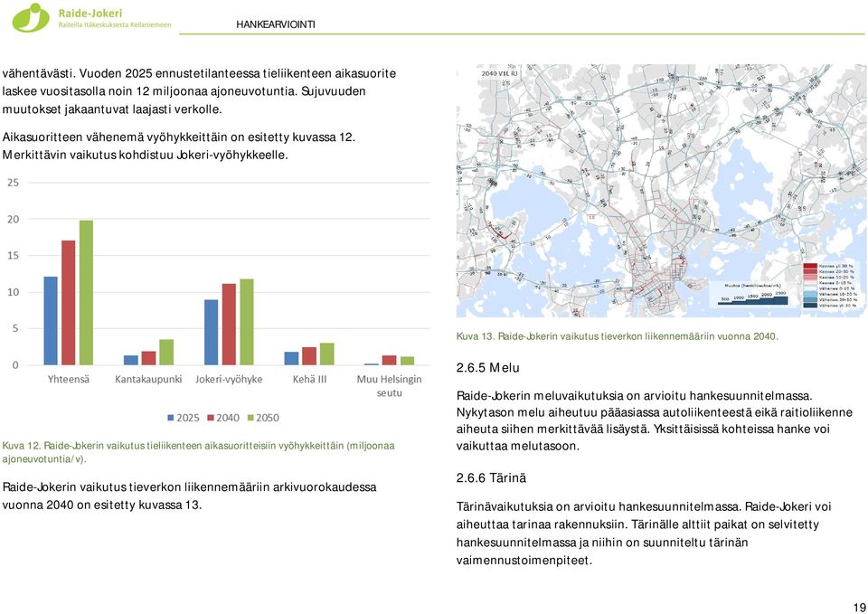Click the "Muu Helsingin seutu" axis label

coord(389,386)
